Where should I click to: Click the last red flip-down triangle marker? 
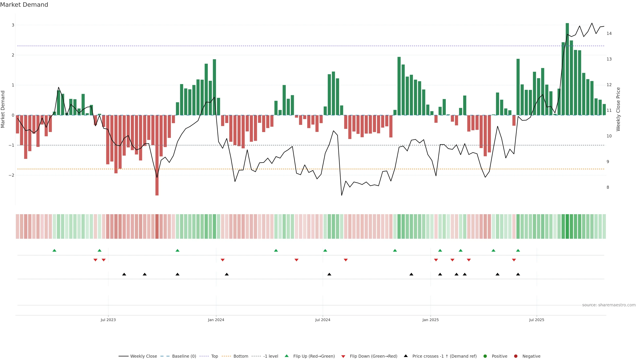(514, 260)
